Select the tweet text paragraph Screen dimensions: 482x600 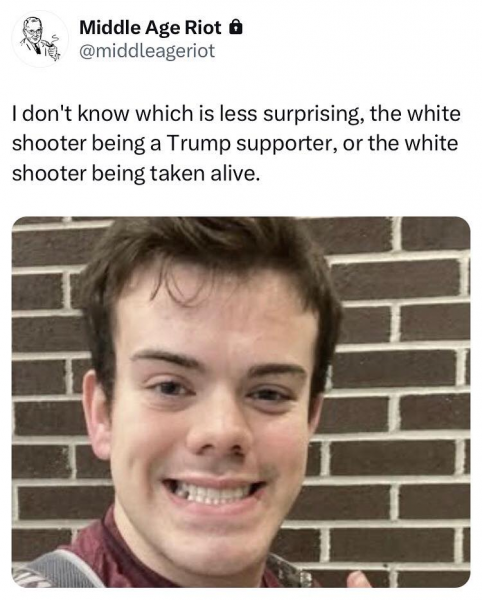coord(236,144)
